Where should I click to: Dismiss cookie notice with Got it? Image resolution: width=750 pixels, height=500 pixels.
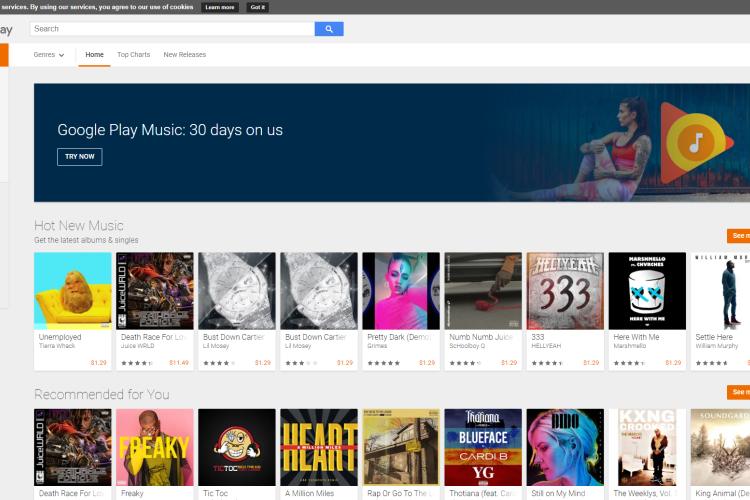[x=257, y=7]
